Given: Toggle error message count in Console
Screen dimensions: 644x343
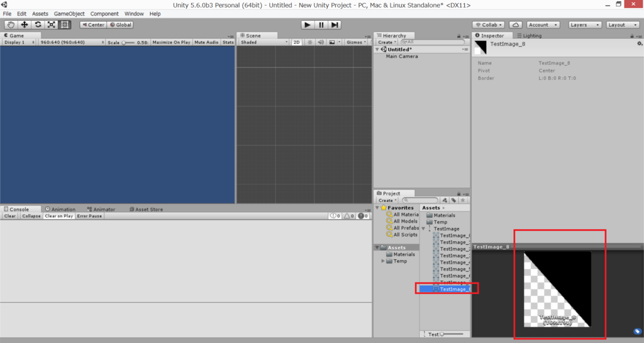Looking at the screenshot, I should click(x=363, y=216).
